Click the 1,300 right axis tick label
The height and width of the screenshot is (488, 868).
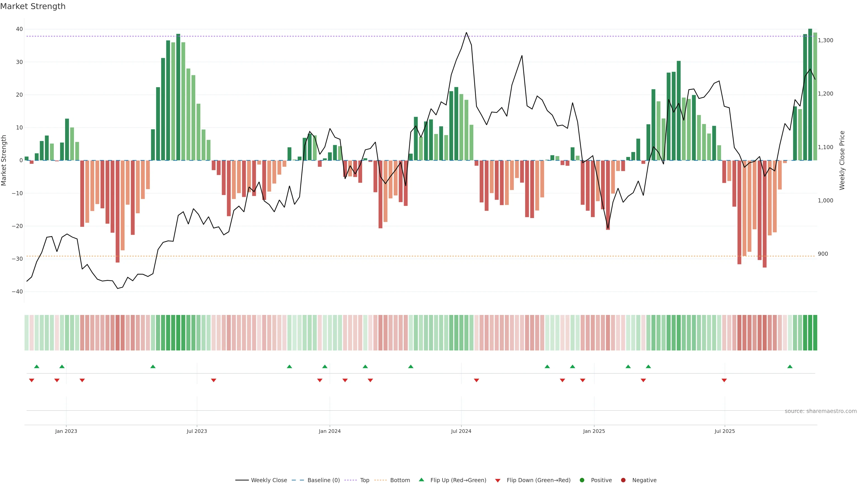825,40
